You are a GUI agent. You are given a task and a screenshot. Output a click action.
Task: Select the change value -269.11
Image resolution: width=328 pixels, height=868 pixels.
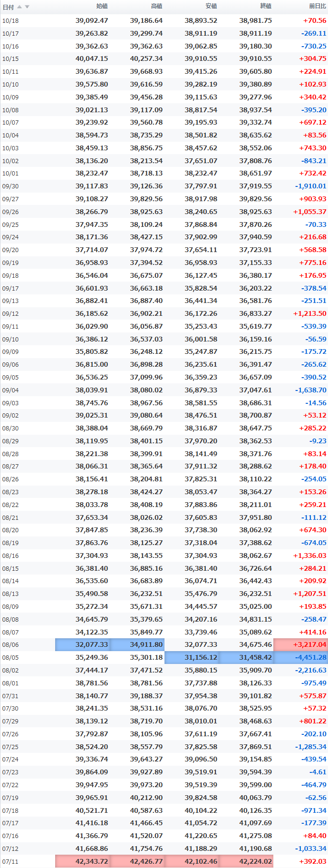314,33
